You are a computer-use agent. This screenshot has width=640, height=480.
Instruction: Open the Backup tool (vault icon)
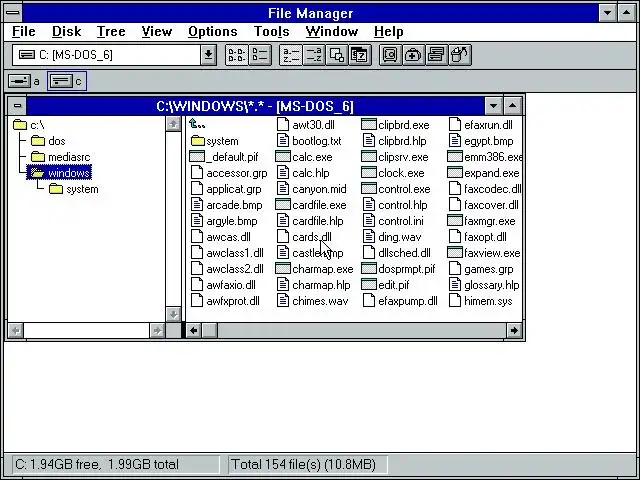390,55
